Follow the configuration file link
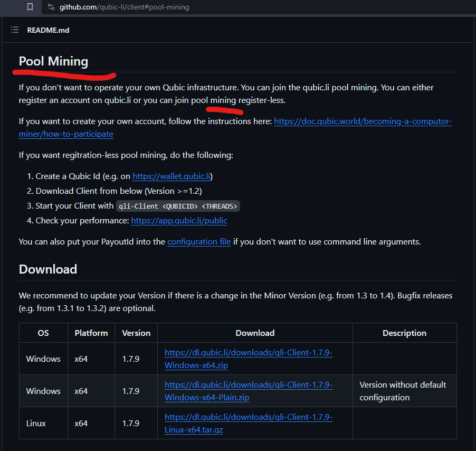 point(199,242)
